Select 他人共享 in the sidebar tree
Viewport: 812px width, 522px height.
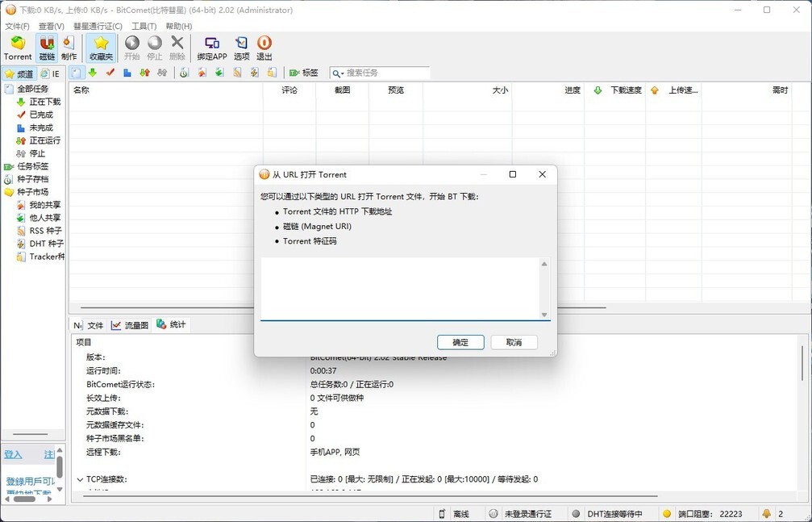(x=44, y=218)
